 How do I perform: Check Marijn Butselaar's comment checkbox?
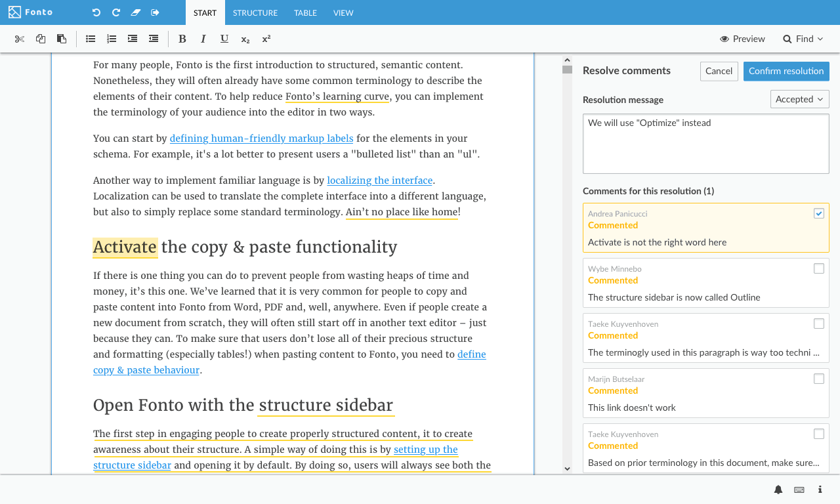[819, 379]
